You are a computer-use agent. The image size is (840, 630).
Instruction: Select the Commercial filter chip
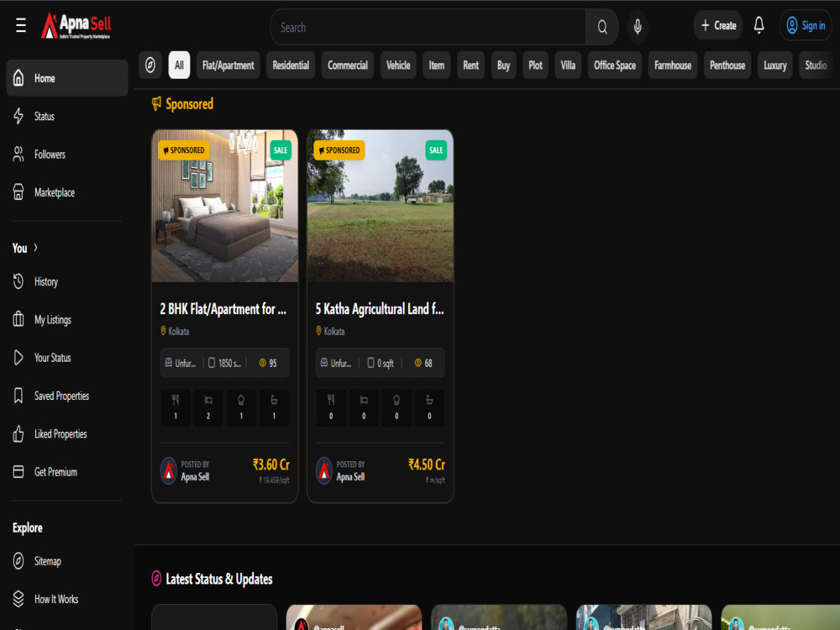click(348, 66)
